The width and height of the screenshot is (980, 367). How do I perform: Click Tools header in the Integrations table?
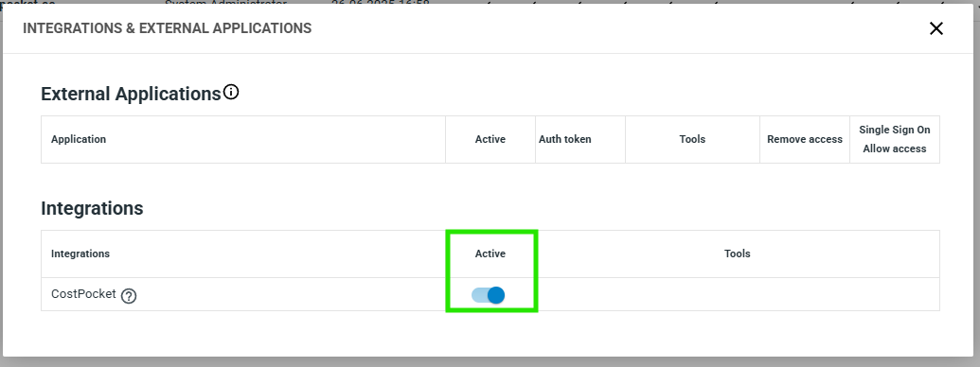(738, 253)
